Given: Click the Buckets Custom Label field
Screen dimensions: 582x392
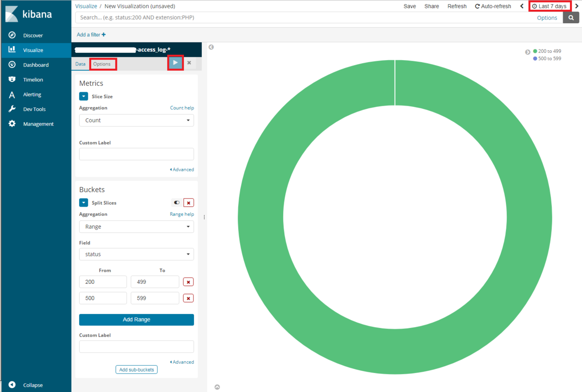Looking at the screenshot, I should click(136, 346).
